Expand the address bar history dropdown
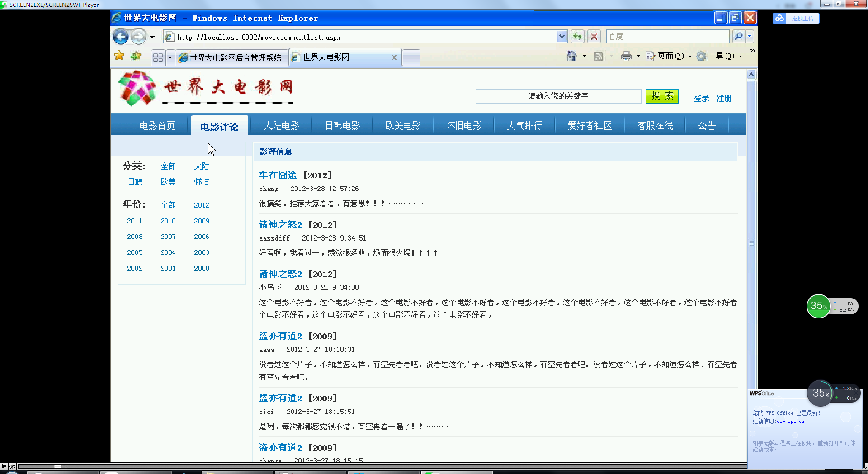 (x=562, y=37)
